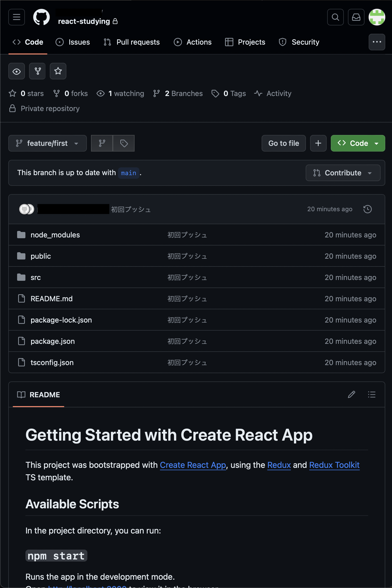Viewport: 392px width, 588px height.
Task: Click the node_modules folder icon
Action: pos(21,235)
